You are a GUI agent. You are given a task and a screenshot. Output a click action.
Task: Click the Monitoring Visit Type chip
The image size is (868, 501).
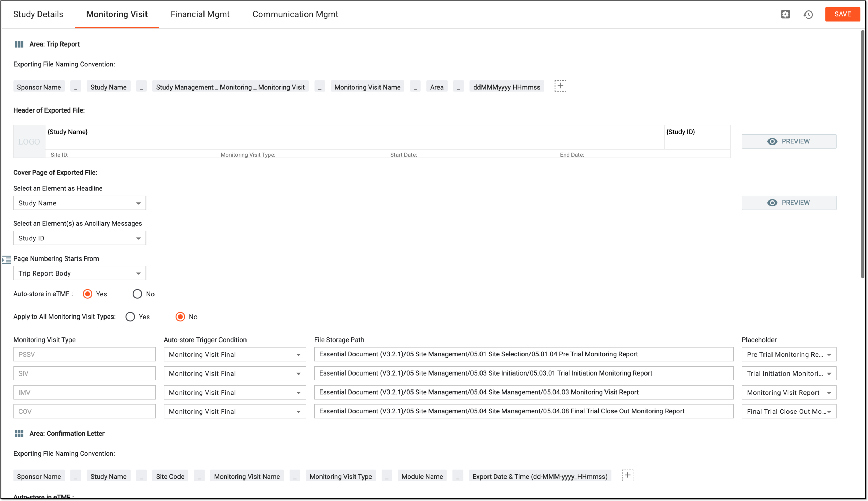[341, 476]
